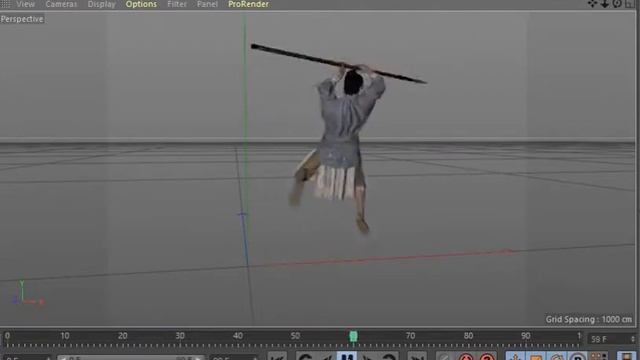Open the Filter menu
The image size is (640, 360).
click(177, 4)
